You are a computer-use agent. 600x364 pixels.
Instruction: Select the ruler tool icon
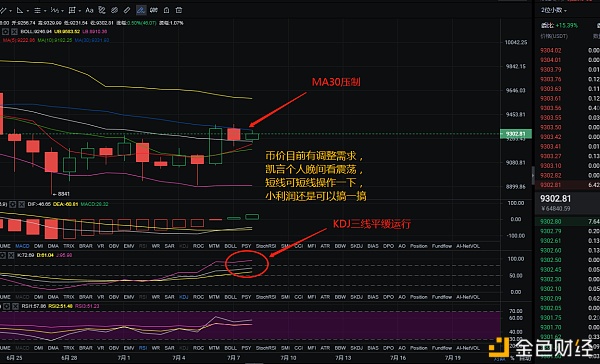tap(127, 10)
